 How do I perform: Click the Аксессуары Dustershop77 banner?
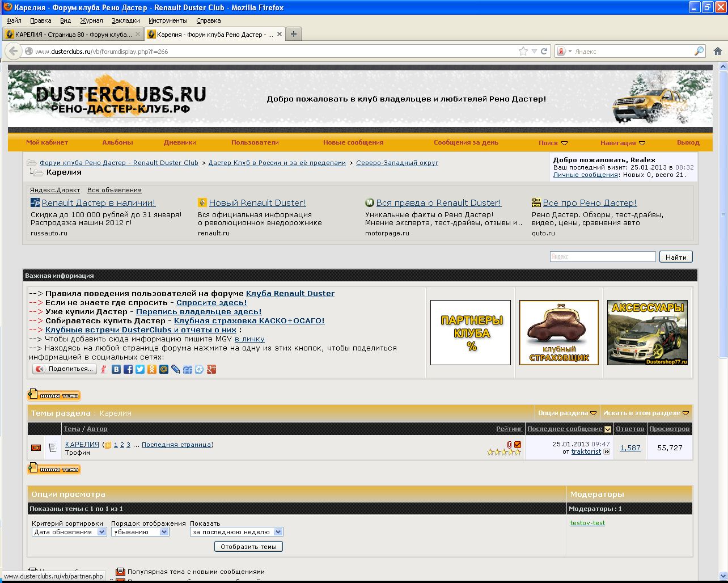647,332
